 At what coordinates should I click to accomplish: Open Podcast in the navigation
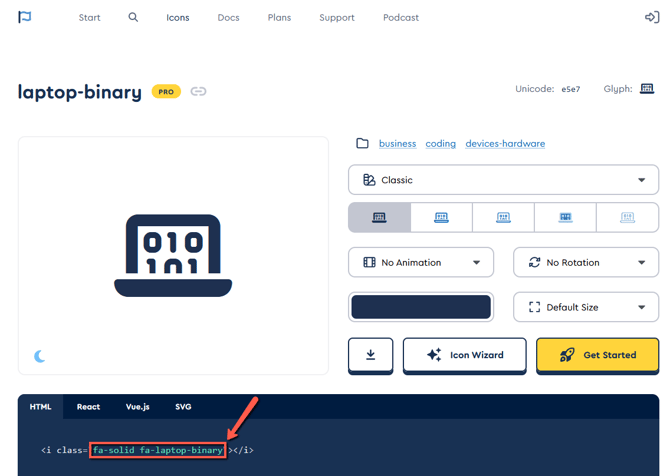coord(401,18)
